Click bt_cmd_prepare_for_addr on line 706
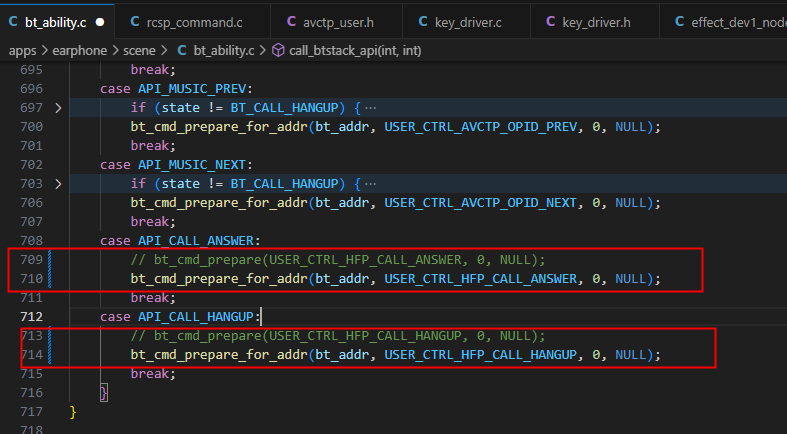787x434 pixels. pos(219,203)
